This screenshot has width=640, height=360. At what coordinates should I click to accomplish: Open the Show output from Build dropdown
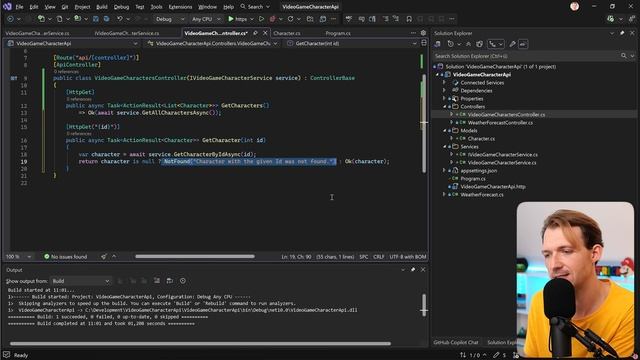[x=81, y=281]
